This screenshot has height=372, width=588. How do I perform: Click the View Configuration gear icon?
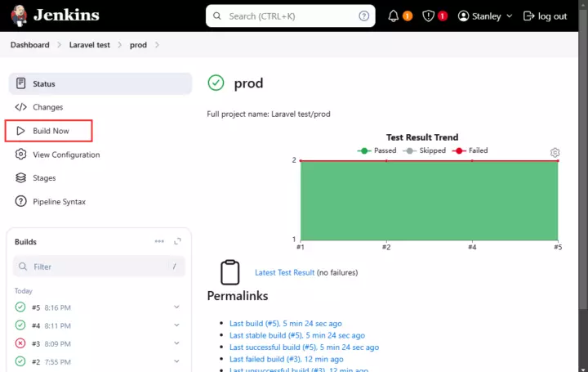click(21, 155)
